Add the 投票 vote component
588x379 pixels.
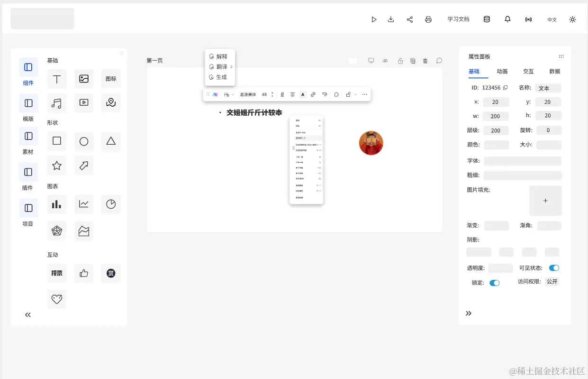(57, 273)
